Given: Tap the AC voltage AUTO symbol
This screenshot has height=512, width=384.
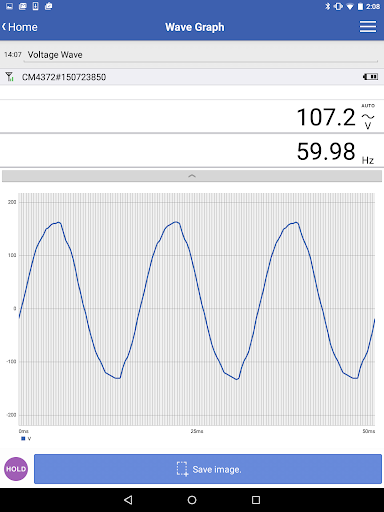Looking at the screenshot, I should pyautogui.click(x=368, y=116).
